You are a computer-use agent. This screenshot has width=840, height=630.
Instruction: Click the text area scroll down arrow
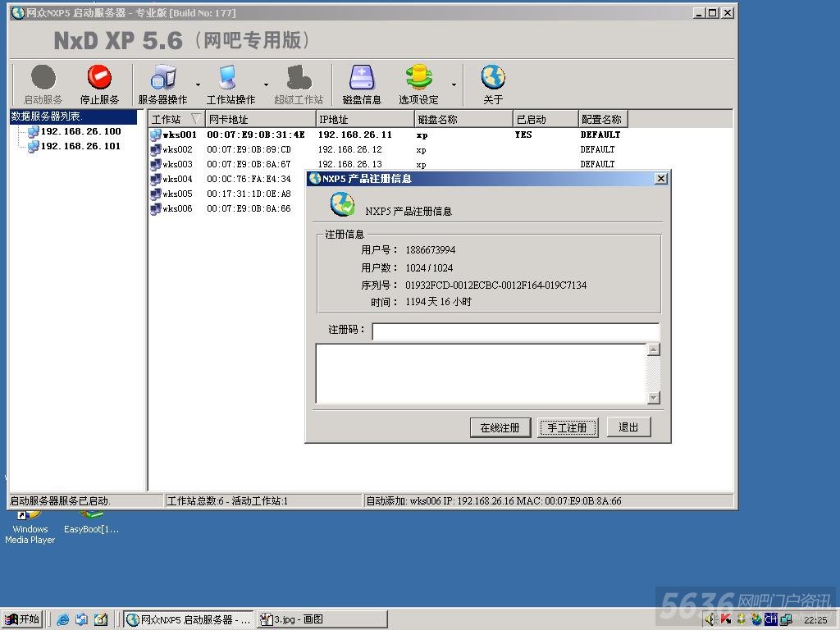click(x=654, y=398)
